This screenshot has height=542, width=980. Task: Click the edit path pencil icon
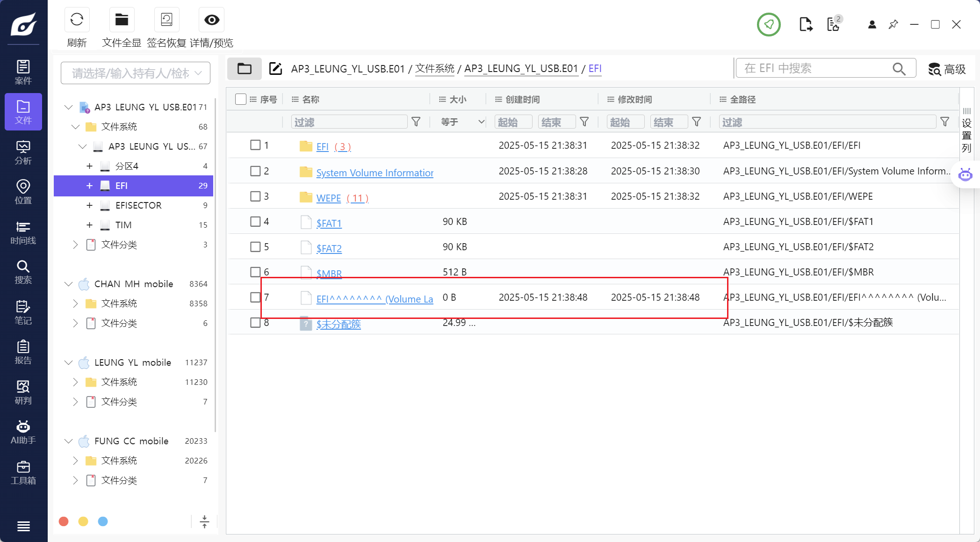coord(275,69)
